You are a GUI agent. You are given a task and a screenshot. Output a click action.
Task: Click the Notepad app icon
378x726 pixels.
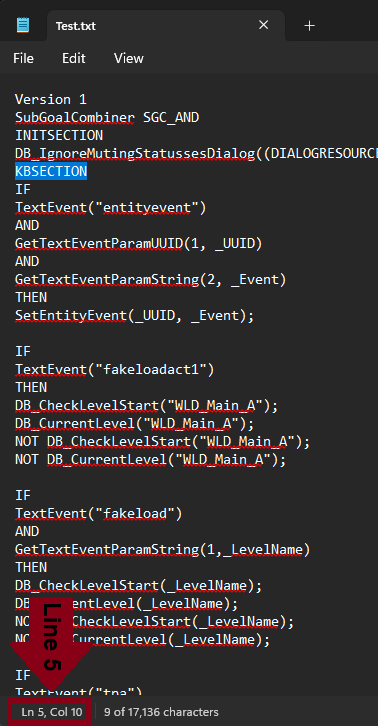23,25
